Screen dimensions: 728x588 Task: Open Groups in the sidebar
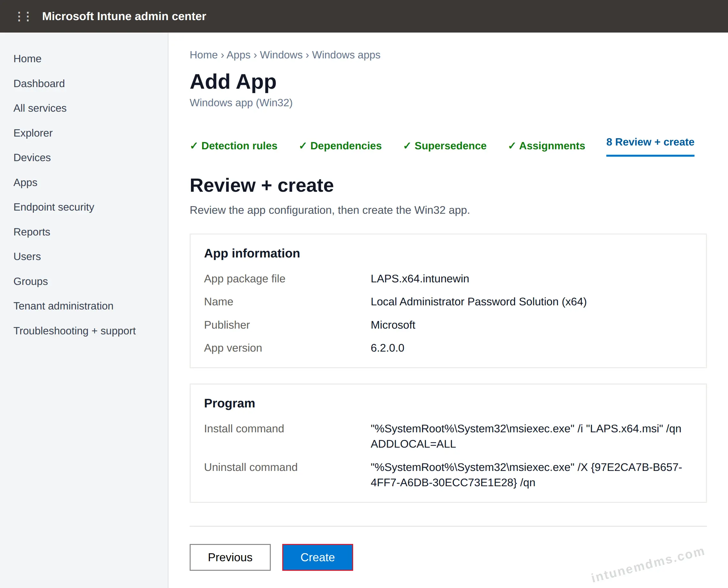(31, 281)
